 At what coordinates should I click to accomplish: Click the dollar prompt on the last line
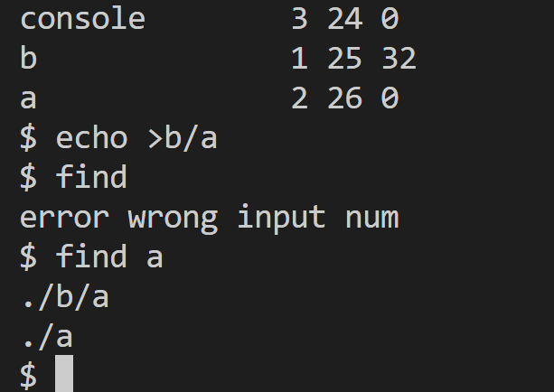pos(28,375)
